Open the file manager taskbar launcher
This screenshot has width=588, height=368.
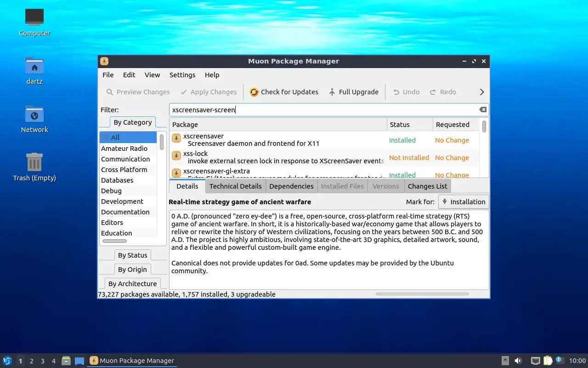point(66,361)
